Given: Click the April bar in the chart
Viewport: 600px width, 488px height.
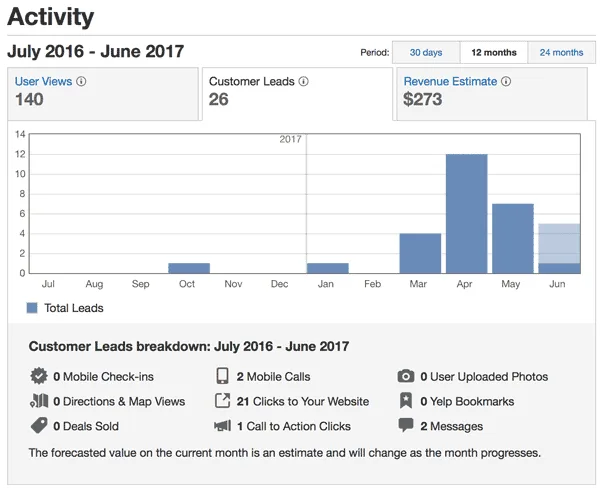Looking at the screenshot, I should pos(466,214).
